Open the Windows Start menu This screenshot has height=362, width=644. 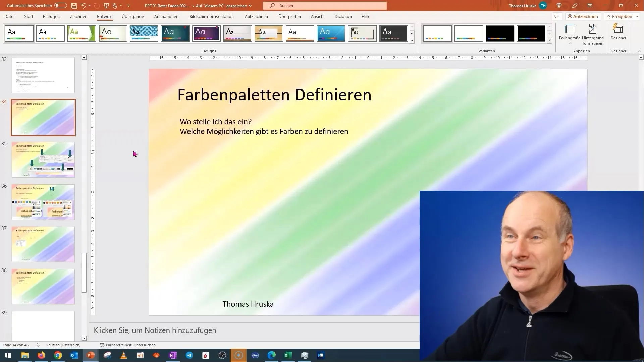click(x=8, y=355)
